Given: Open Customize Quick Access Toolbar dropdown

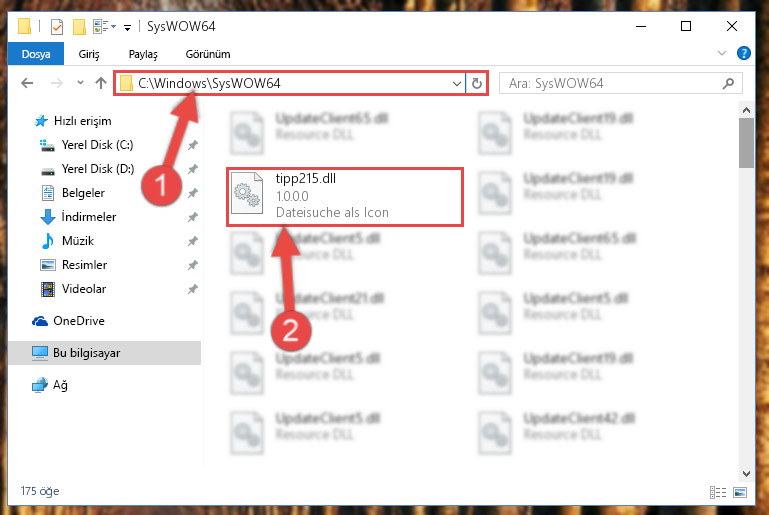Looking at the screenshot, I should [x=127, y=27].
